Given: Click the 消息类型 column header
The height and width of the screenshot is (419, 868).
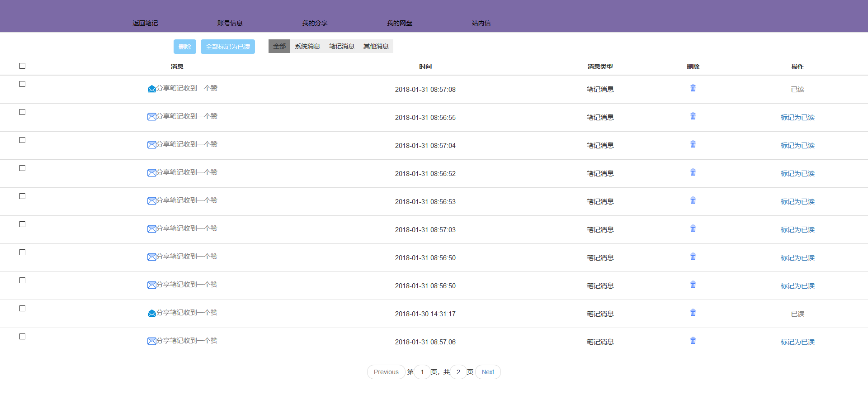Looking at the screenshot, I should (600, 67).
